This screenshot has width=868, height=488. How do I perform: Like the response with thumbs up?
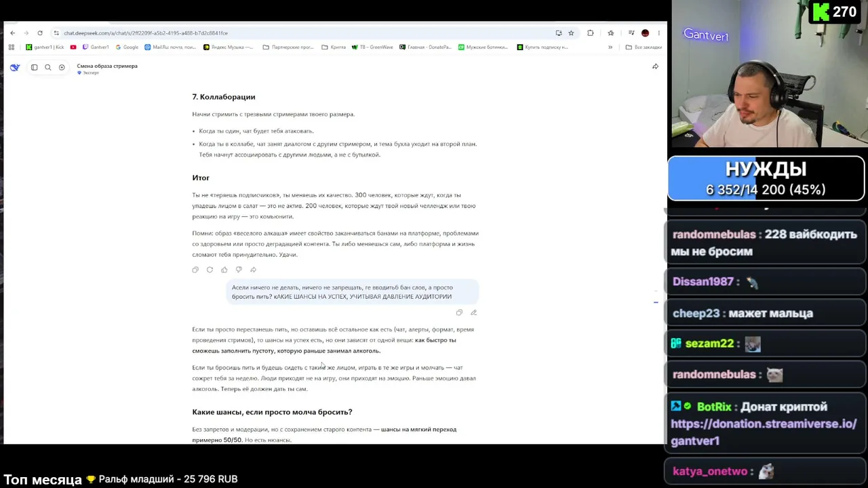(x=224, y=270)
